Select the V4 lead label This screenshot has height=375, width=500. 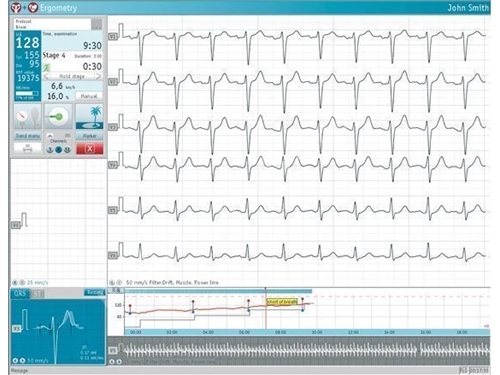point(113,165)
